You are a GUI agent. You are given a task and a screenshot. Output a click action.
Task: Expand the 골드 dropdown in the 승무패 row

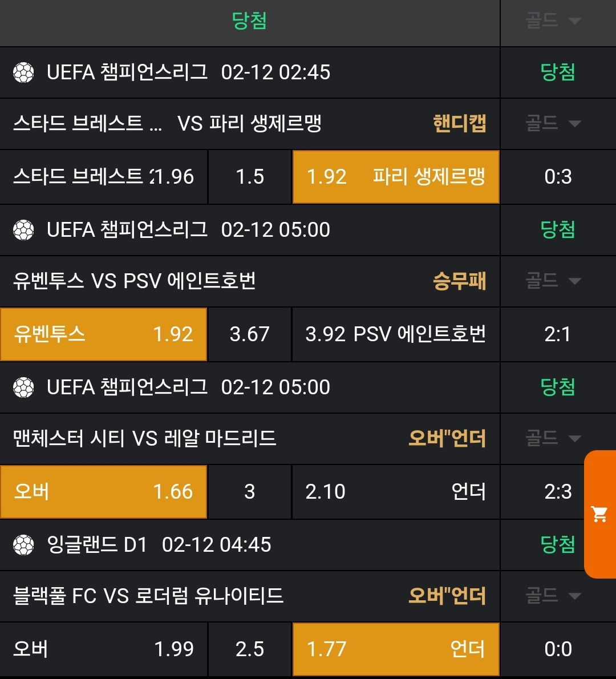pos(553,281)
